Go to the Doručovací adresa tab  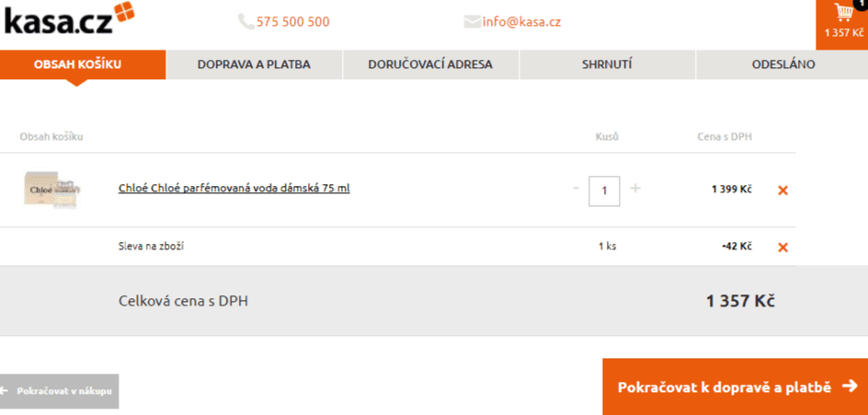pos(430,64)
